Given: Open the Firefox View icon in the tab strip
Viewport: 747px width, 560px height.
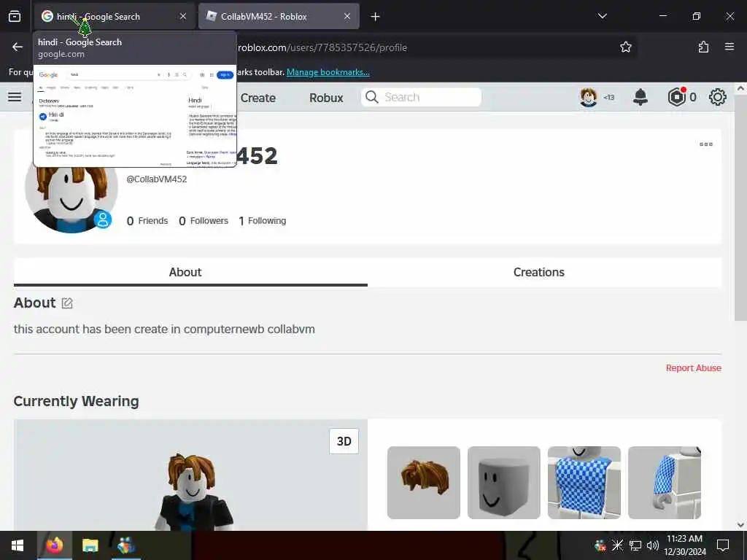Looking at the screenshot, I should [x=15, y=17].
